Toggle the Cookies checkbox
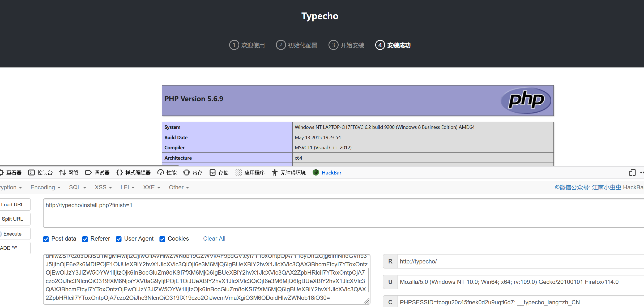This screenshot has width=644, height=307. tap(162, 239)
